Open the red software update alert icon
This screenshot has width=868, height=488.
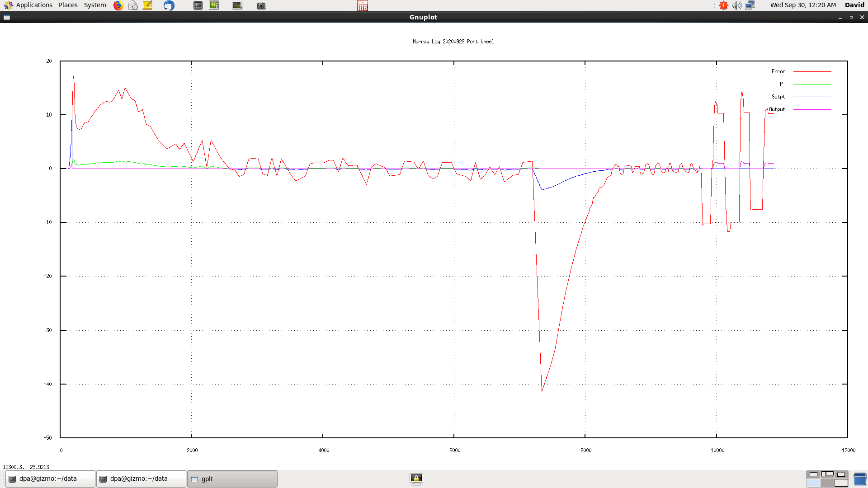723,5
